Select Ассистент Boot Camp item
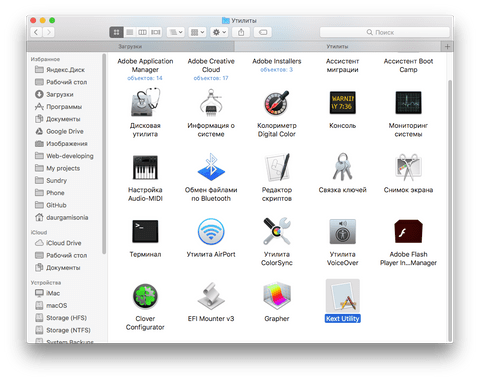Image resolution: width=480 pixels, height=381 pixels. pos(408,66)
